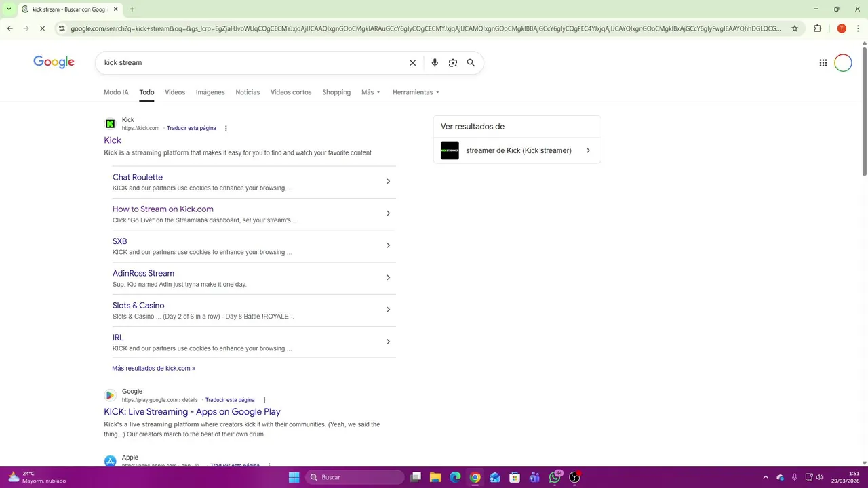Viewport: 868px width, 488px height.
Task: Open more options for Google Play result
Action: [x=264, y=400]
